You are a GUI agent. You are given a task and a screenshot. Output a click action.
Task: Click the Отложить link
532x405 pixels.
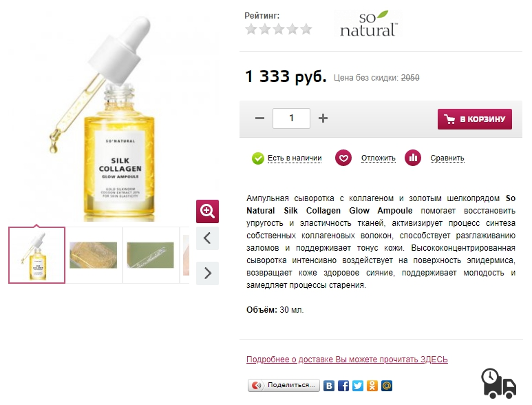coord(379,158)
